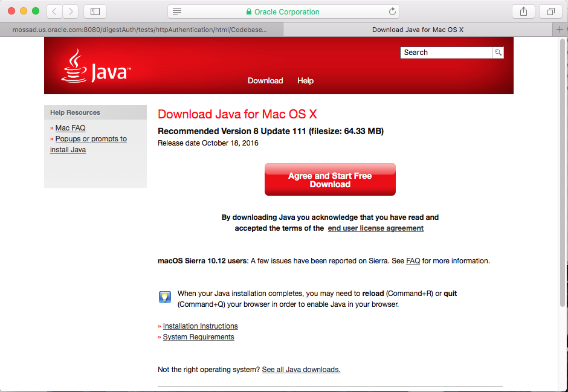
Task: Click the Java logo
Action: [x=97, y=68]
